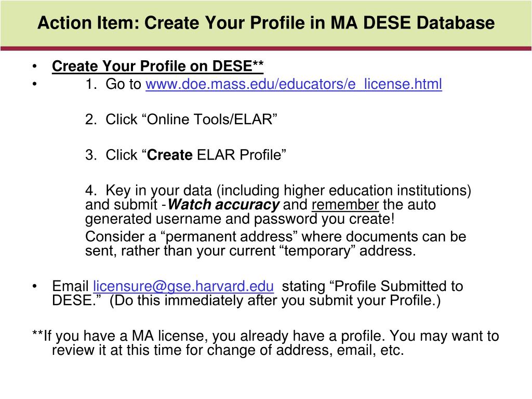Click "generated username and password" line
The height and width of the screenshot is (399, 532).
[x=240, y=219]
